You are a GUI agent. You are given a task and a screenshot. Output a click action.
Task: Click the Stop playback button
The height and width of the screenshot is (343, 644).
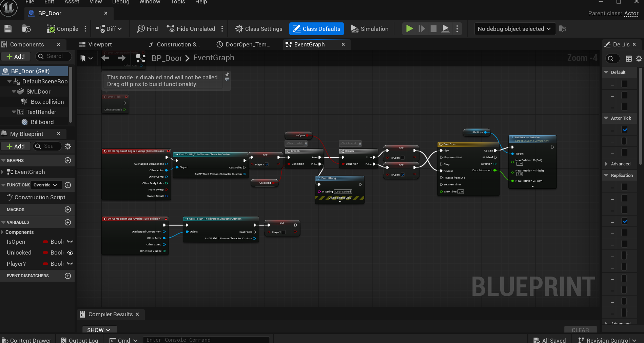[x=433, y=29]
